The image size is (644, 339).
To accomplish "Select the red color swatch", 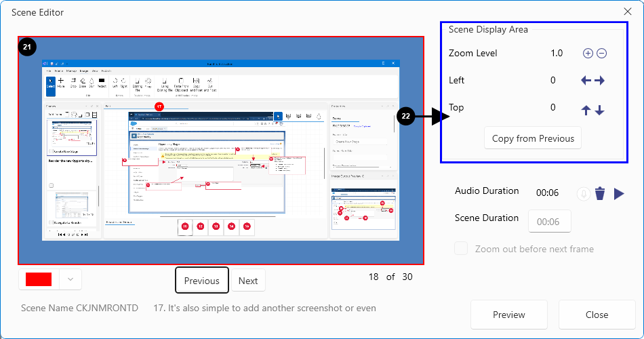I will tap(39, 279).
